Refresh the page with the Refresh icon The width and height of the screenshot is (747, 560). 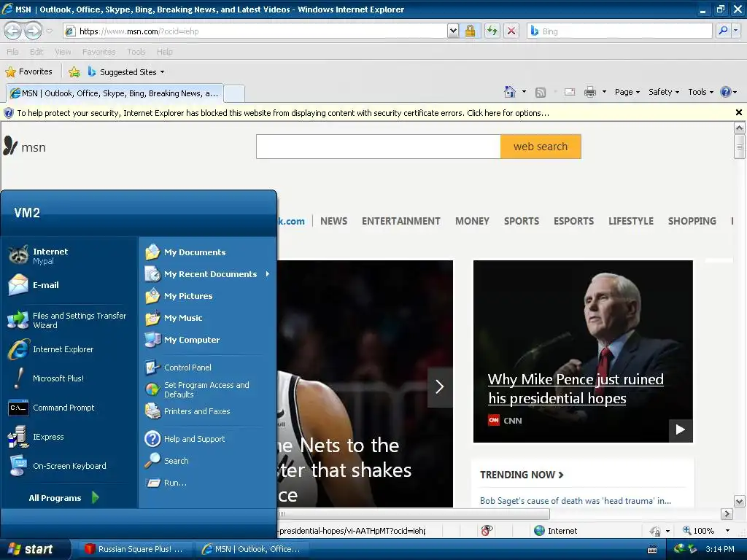(x=492, y=31)
